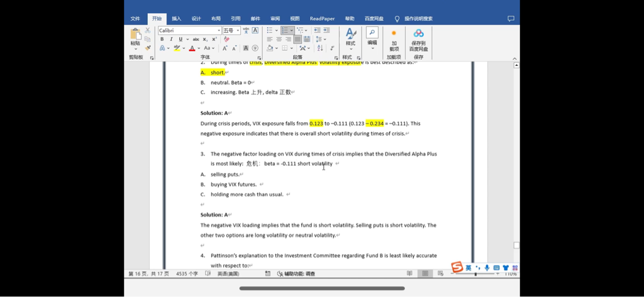
Task: Select the Format Painter brush icon
Action: click(x=148, y=48)
